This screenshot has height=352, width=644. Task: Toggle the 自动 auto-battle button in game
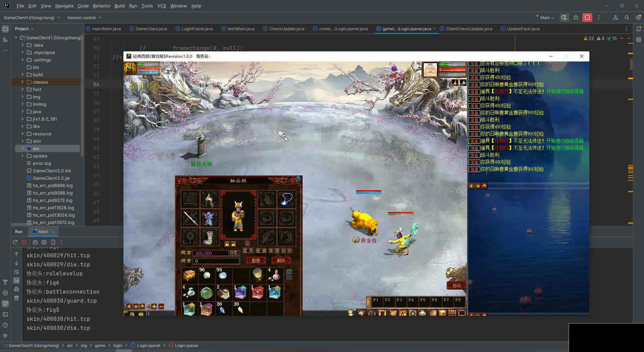(x=457, y=285)
